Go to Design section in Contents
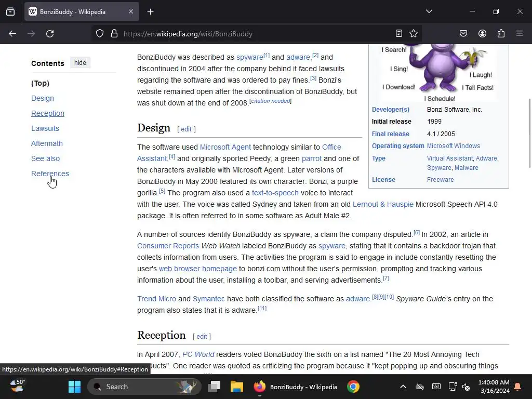The height and width of the screenshot is (399, 532). (x=43, y=98)
